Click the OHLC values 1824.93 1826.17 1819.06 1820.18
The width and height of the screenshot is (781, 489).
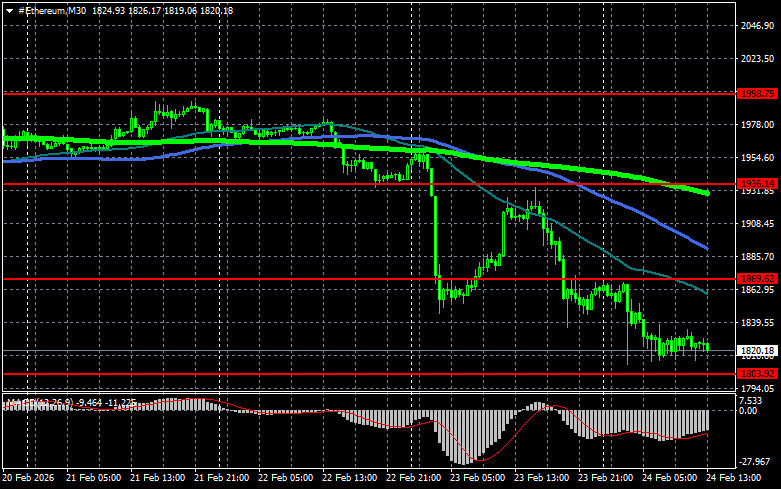pyautogui.click(x=162, y=11)
